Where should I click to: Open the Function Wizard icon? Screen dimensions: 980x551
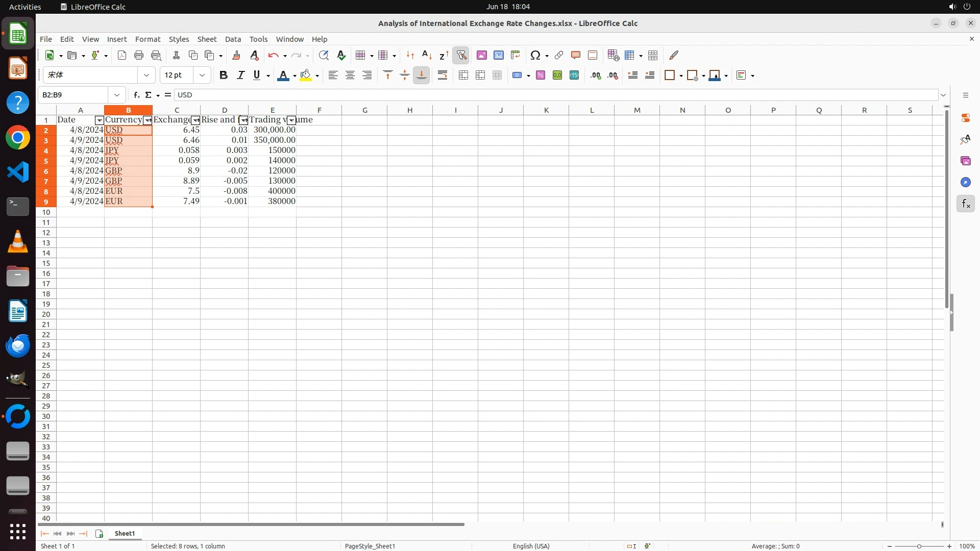(x=136, y=95)
